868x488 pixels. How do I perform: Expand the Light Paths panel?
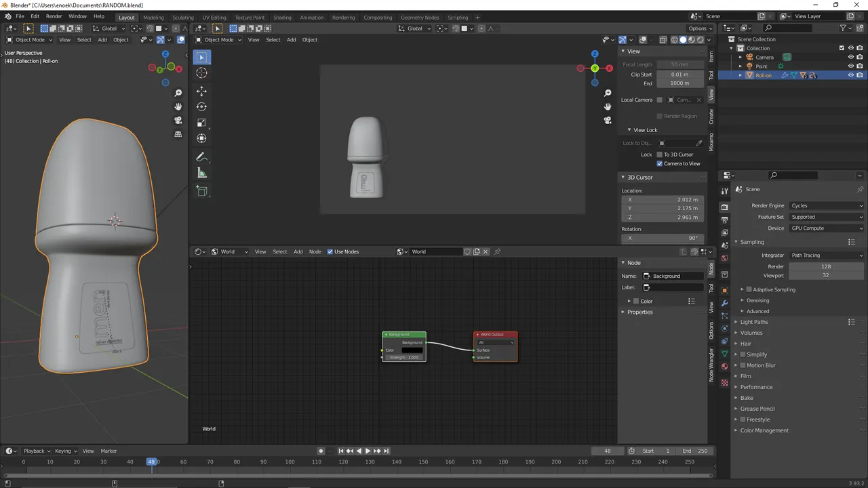click(x=753, y=322)
